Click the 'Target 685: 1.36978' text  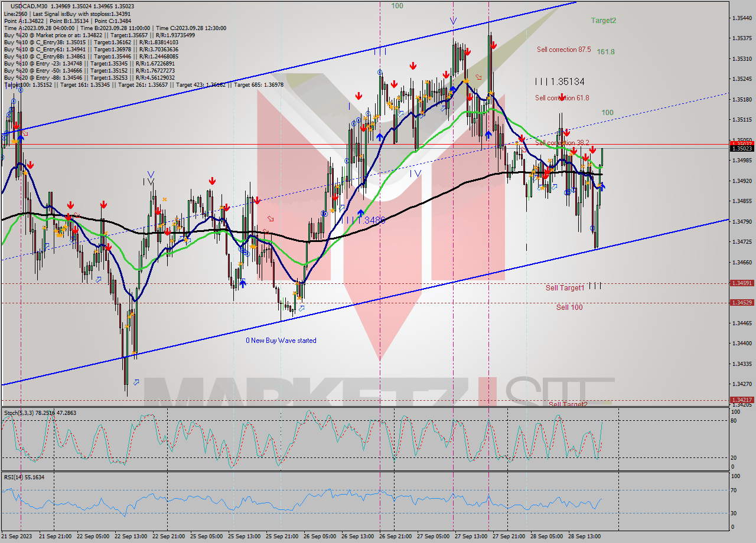(259, 84)
